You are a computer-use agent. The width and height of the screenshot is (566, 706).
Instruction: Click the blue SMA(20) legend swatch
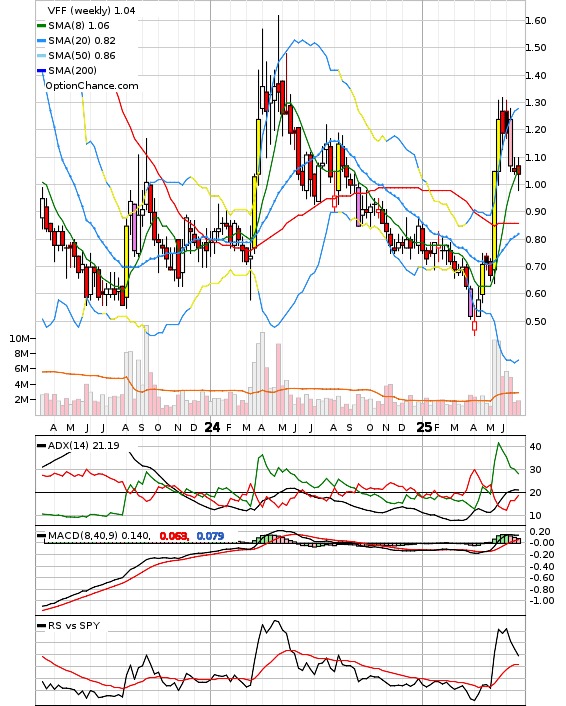click(x=41, y=41)
